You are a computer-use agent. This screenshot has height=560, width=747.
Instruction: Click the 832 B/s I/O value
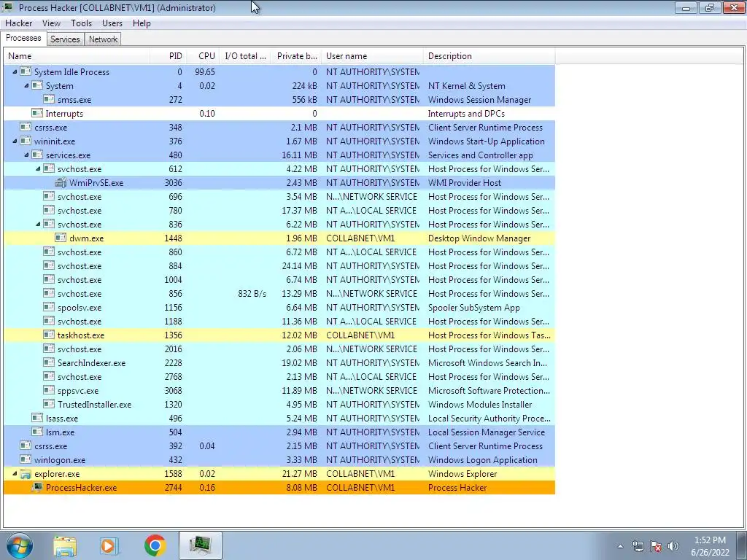click(x=252, y=294)
